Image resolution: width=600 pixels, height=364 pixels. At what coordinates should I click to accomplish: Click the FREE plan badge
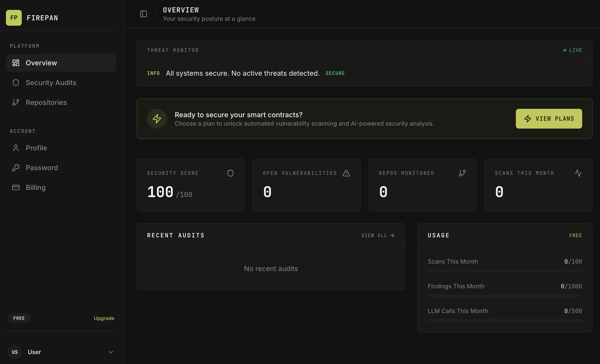pos(19,318)
